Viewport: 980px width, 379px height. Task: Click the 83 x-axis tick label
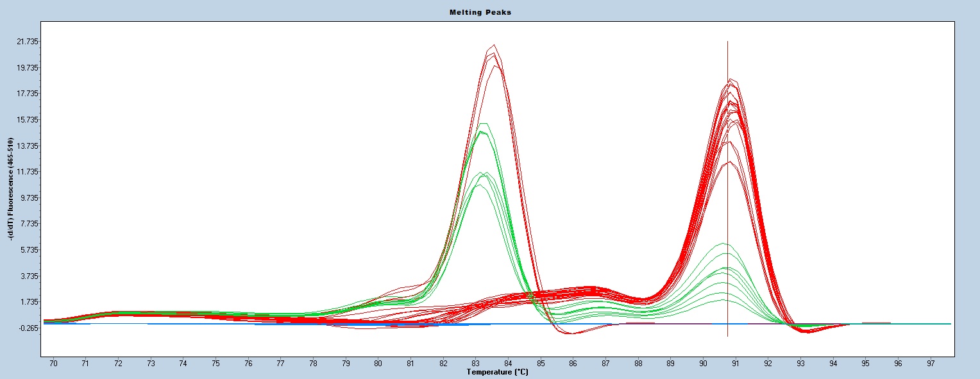point(475,364)
